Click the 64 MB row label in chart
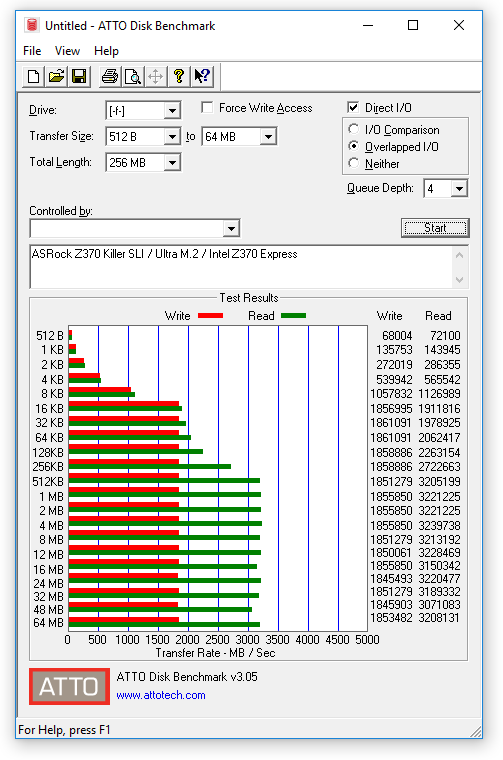 48,623
